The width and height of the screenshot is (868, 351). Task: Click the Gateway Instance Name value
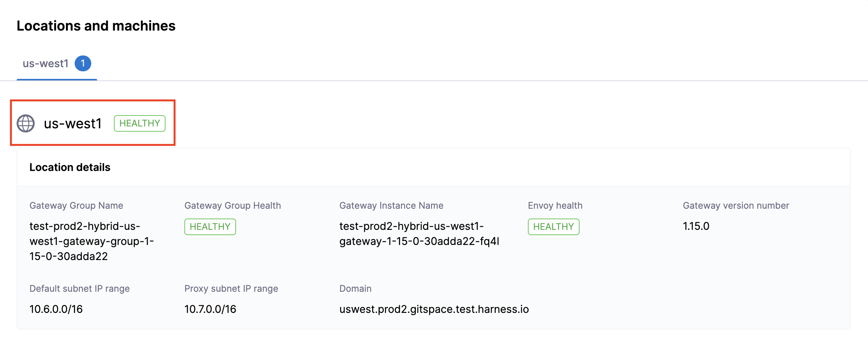coord(419,234)
